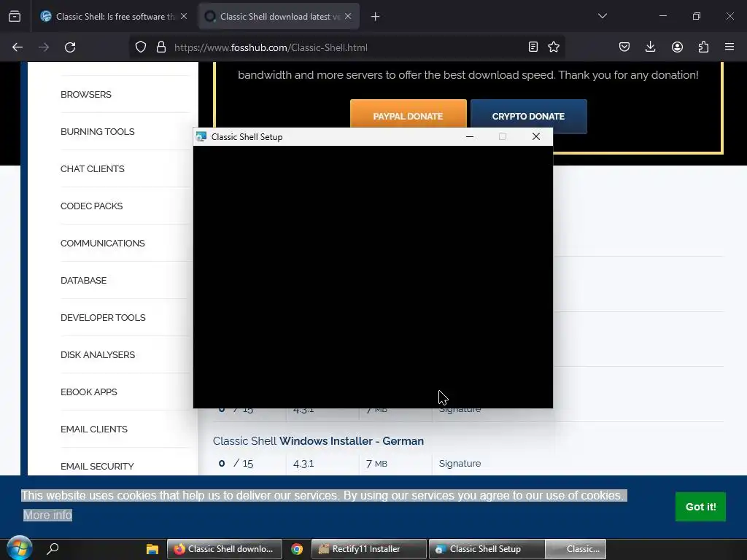Screen dimensions: 747x560
Task: Open the EMAIL SECURITY category
Action: pos(97,466)
